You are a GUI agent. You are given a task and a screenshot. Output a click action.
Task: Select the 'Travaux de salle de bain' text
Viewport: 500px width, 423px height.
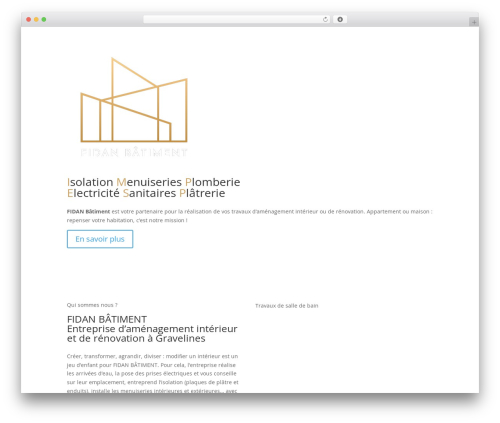(287, 306)
